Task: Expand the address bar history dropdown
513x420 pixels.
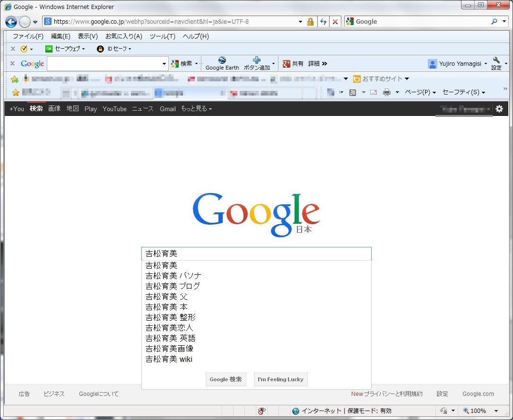Action: coord(300,22)
